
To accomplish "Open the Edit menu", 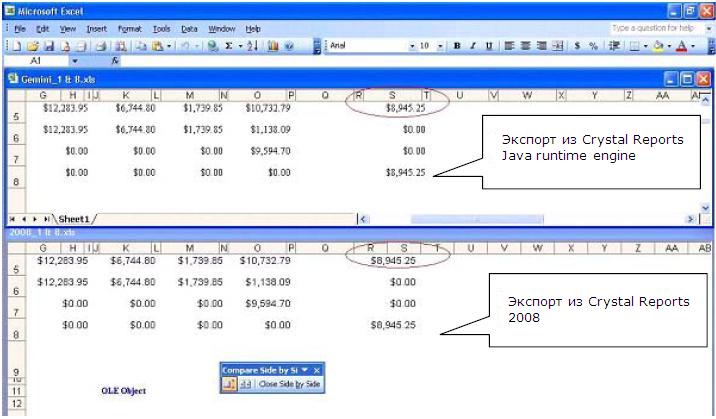I will click(x=42, y=29).
